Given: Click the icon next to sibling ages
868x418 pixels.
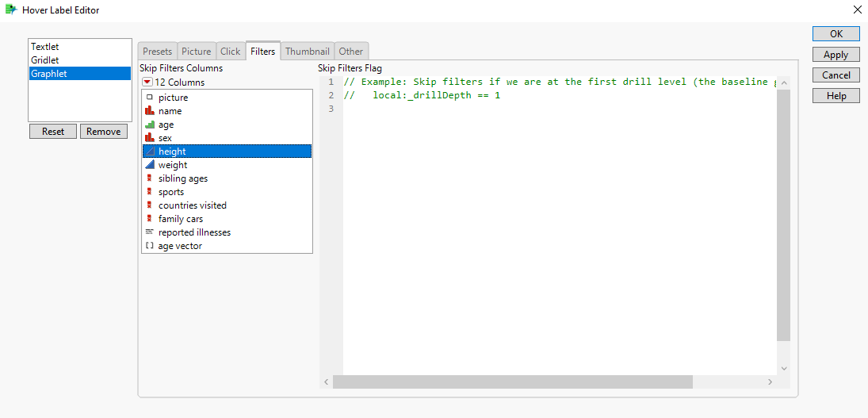Looking at the screenshot, I should coord(149,178).
